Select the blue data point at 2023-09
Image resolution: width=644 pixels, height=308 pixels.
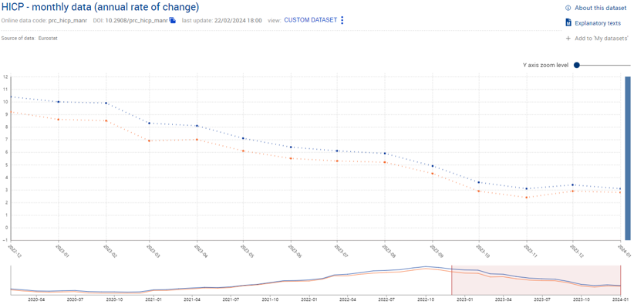click(x=432, y=166)
